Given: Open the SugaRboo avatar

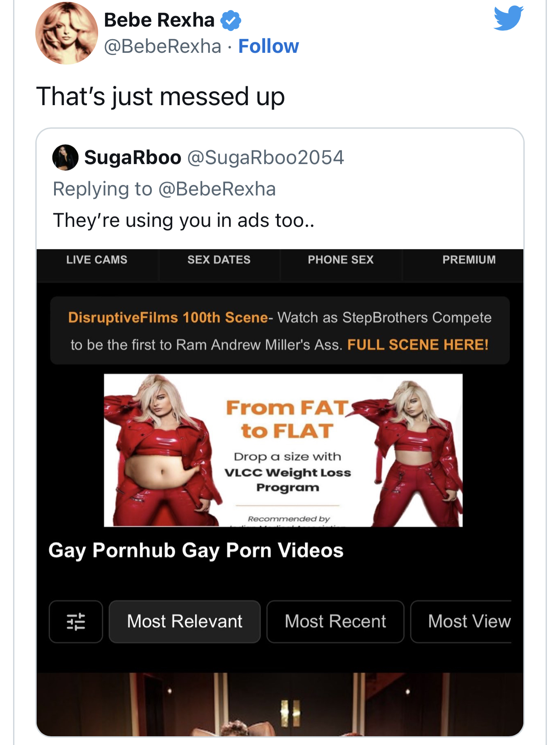Looking at the screenshot, I should pyautogui.click(x=65, y=157).
